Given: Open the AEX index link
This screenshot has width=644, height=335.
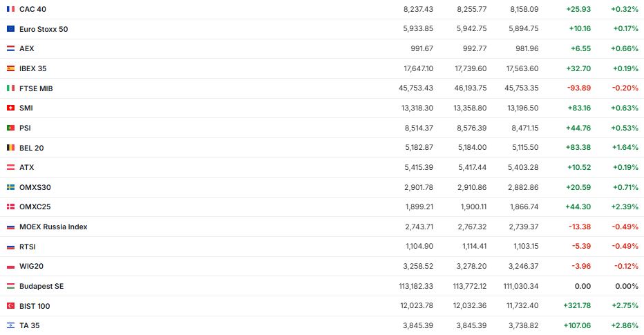Looking at the screenshot, I should [26, 48].
